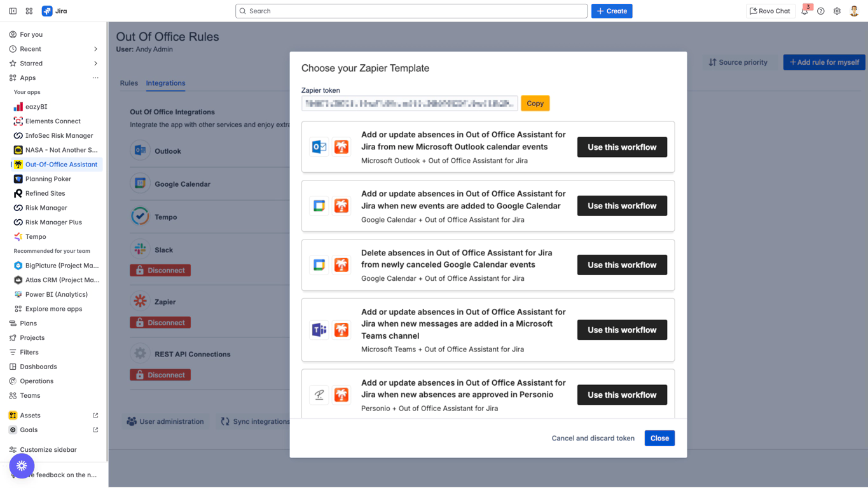Expand the Starred section chevron
Image resolution: width=868 pixels, height=488 pixels.
(95, 64)
